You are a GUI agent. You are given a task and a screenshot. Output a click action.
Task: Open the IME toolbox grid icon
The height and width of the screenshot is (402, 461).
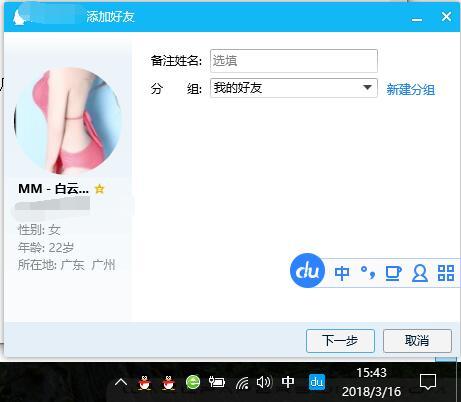tap(446, 273)
